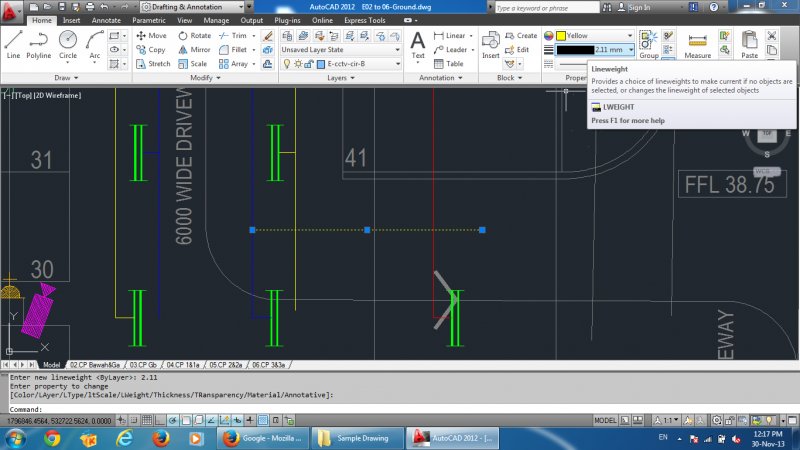Open the Express Tools tab

pos(365,20)
